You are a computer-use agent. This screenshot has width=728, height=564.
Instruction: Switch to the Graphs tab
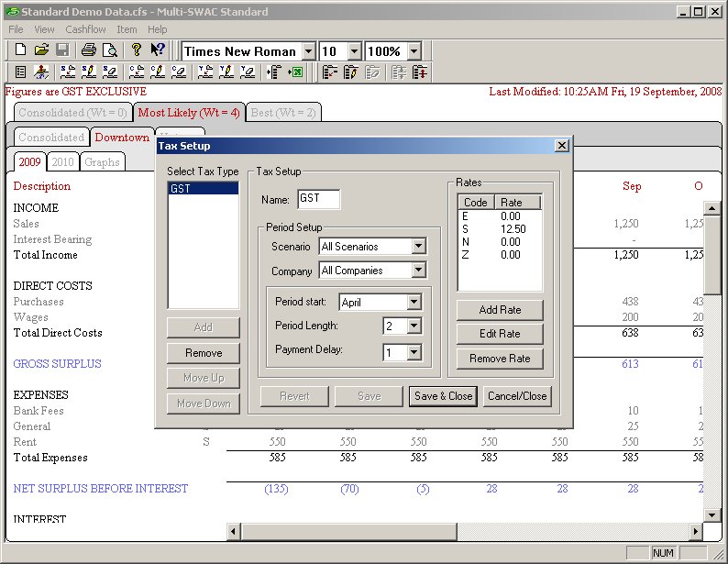click(102, 162)
